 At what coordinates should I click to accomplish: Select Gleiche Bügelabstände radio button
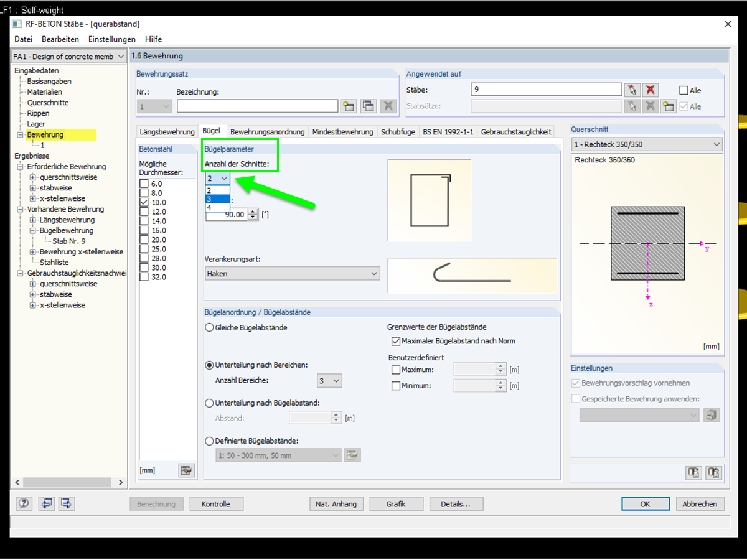click(210, 327)
